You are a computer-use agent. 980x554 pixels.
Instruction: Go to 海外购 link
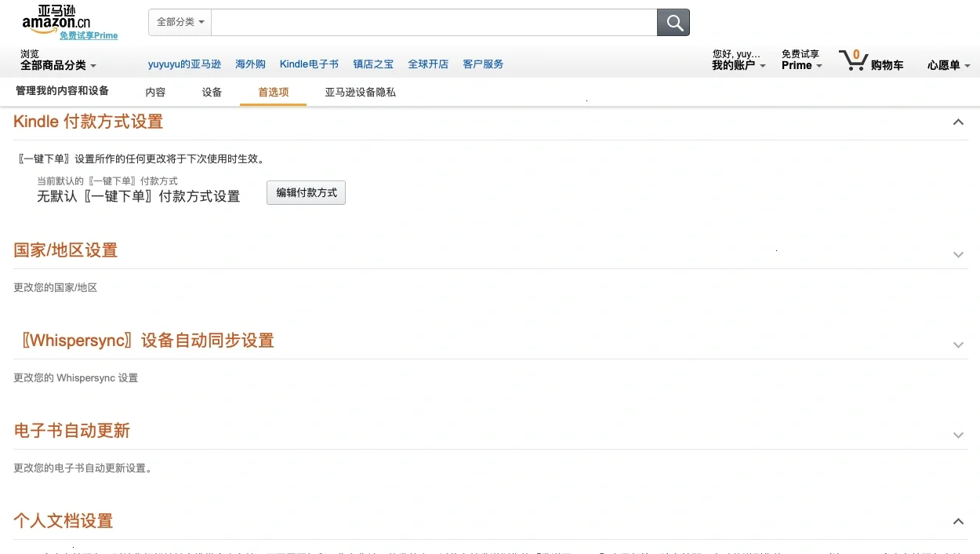(x=250, y=64)
